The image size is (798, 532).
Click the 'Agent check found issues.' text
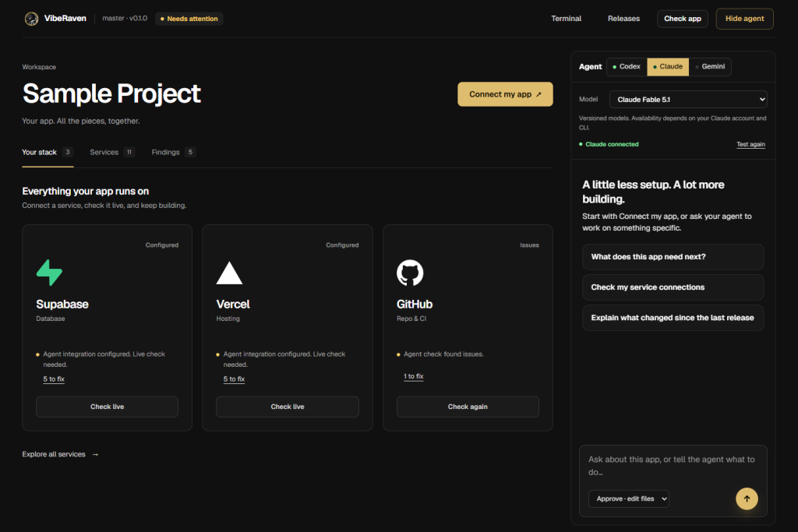point(443,354)
